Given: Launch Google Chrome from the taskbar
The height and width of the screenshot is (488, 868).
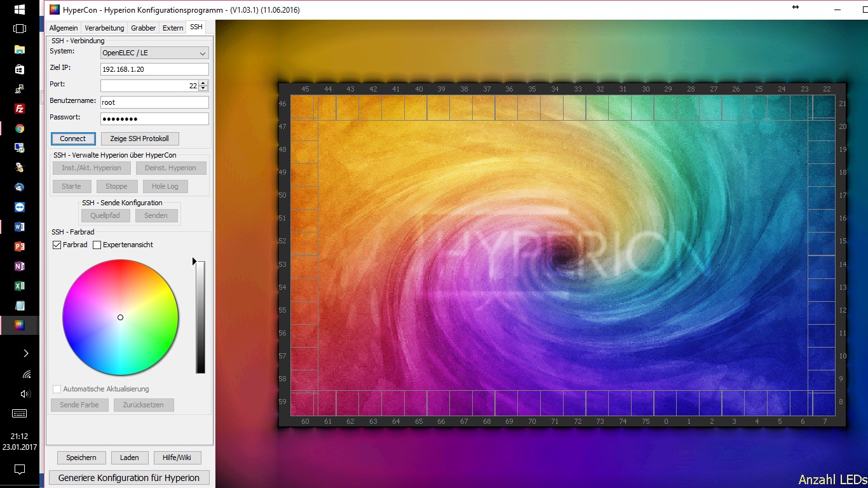Looking at the screenshot, I should tap(19, 128).
